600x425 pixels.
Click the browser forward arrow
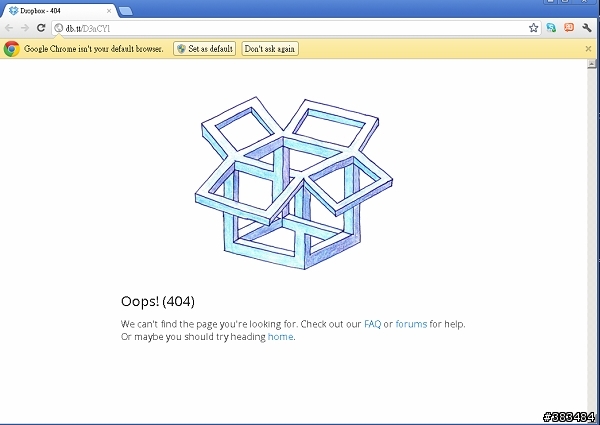(25, 28)
